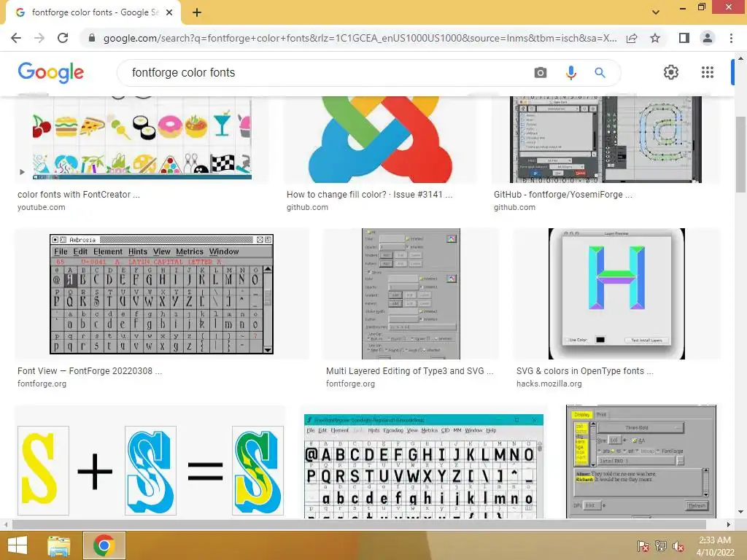Start voice search with the microphone

570,72
